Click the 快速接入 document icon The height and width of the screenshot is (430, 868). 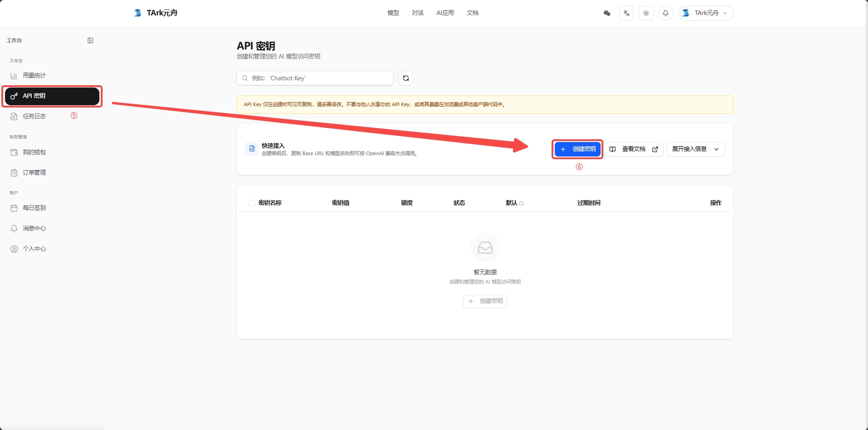(252, 149)
